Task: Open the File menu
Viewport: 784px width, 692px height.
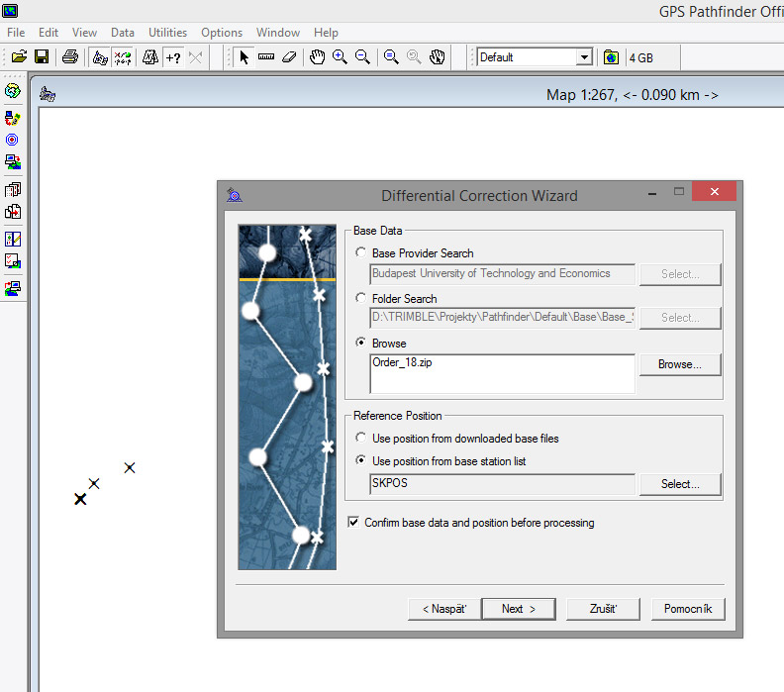Action: [16, 33]
